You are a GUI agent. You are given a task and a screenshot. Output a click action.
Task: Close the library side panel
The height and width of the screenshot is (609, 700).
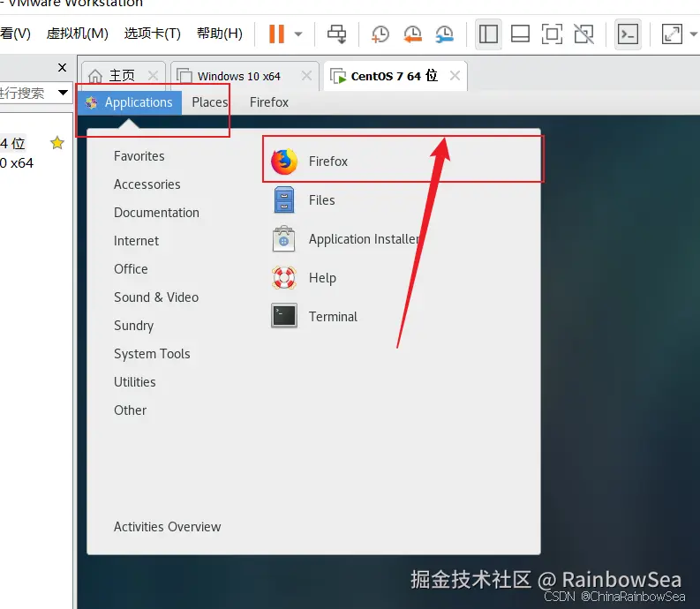click(x=63, y=67)
